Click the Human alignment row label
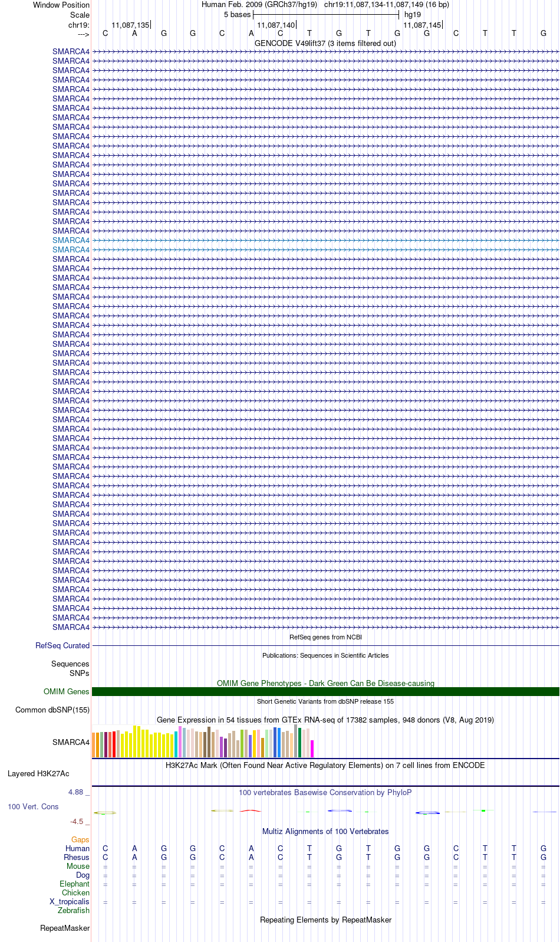This screenshot has width=560, height=942. [x=77, y=849]
